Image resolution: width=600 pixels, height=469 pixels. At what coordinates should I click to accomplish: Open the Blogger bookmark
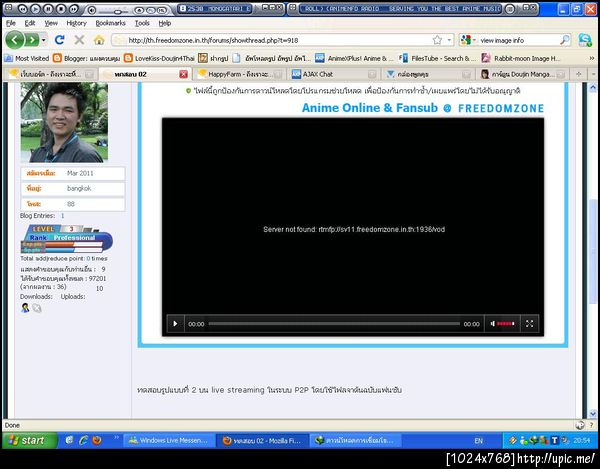86,58
